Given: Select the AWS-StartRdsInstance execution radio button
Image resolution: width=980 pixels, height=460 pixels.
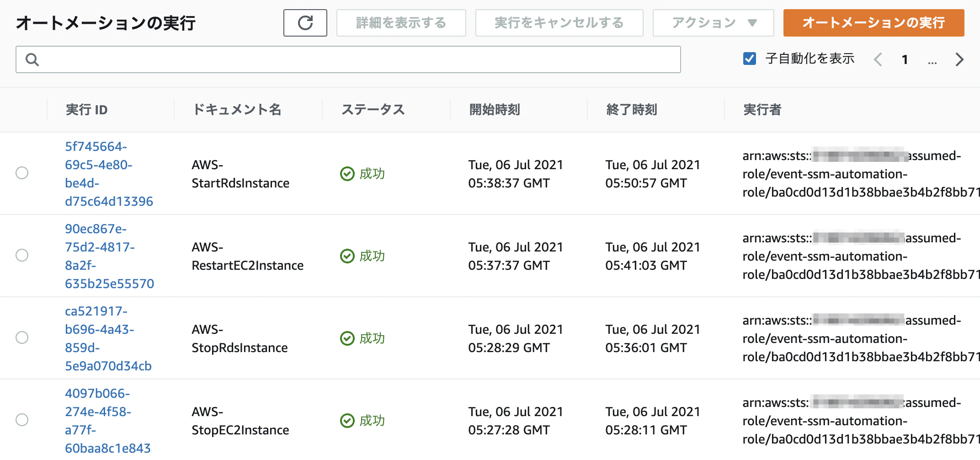Looking at the screenshot, I should (x=22, y=173).
